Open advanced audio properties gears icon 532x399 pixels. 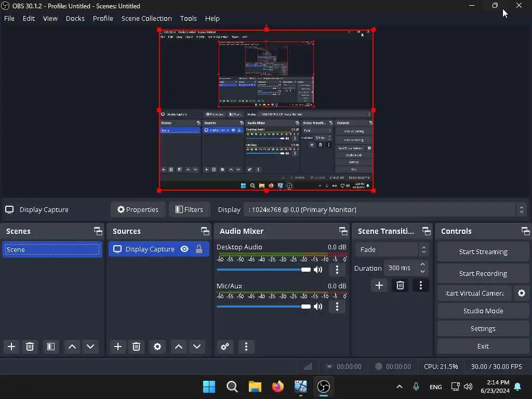click(224, 347)
